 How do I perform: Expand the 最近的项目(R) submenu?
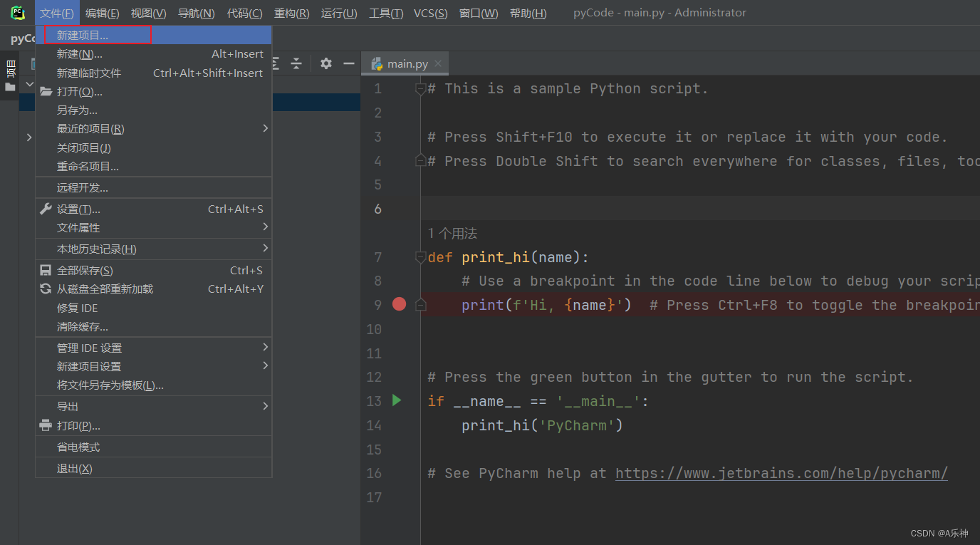click(154, 128)
